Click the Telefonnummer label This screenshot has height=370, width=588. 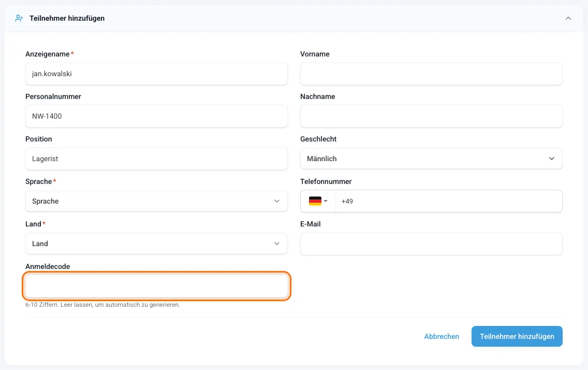(x=326, y=181)
